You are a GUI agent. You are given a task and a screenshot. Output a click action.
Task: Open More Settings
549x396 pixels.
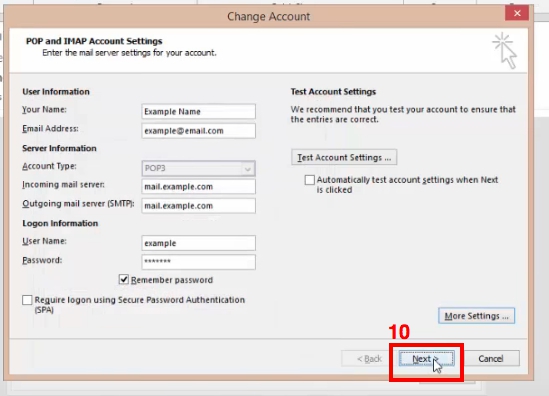pos(476,316)
